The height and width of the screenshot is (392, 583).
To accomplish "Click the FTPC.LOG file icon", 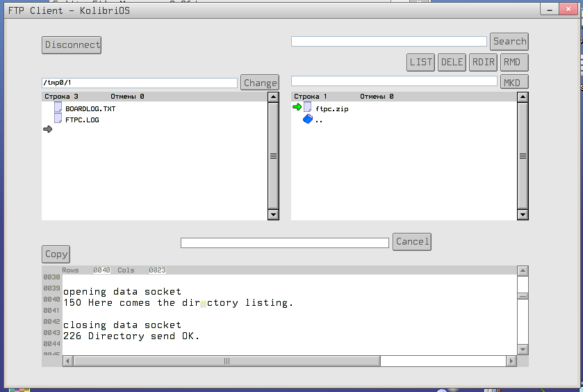I will 58,119.
